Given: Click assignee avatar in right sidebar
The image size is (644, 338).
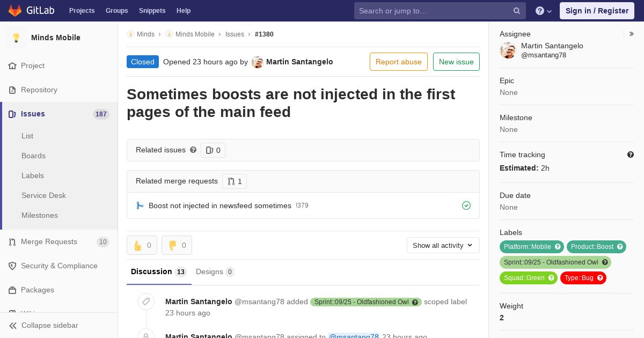Looking at the screenshot, I should pos(508,50).
